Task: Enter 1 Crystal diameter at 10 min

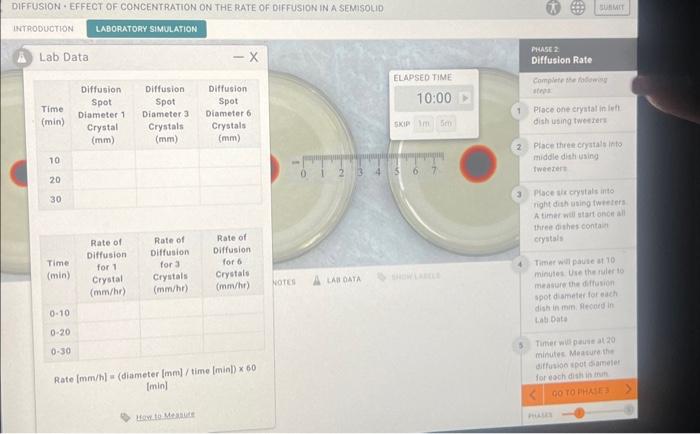Action: click(103, 159)
